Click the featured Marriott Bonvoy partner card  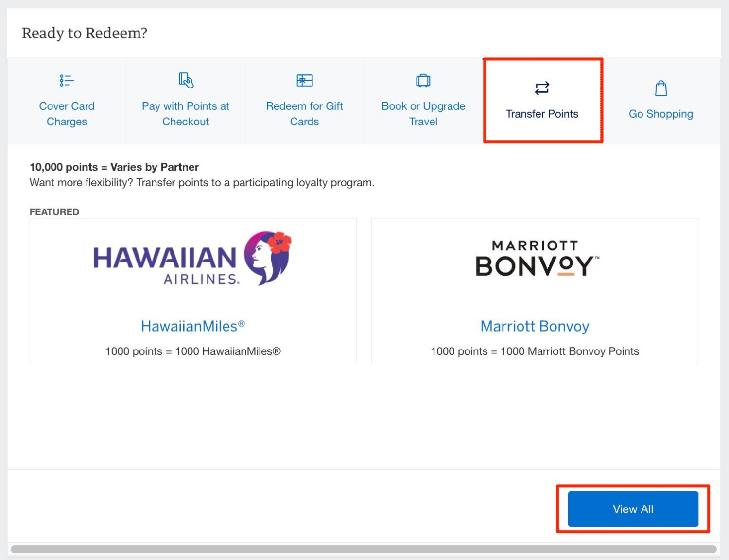pos(535,291)
